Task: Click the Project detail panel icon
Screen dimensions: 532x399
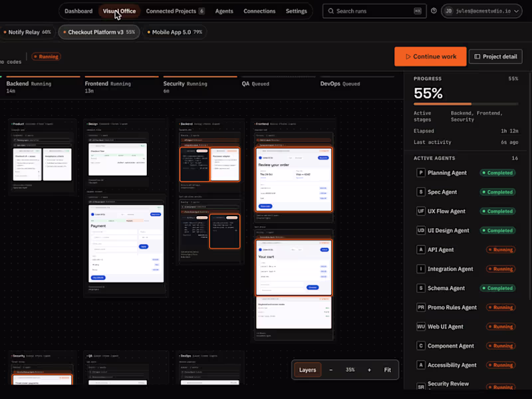Action: coord(477,57)
